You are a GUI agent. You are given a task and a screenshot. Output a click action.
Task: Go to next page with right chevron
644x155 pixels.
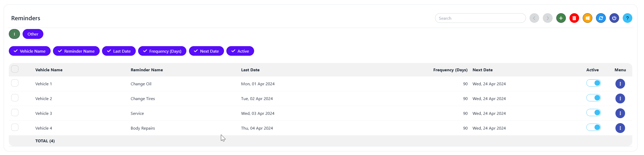(x=548, y=18)
